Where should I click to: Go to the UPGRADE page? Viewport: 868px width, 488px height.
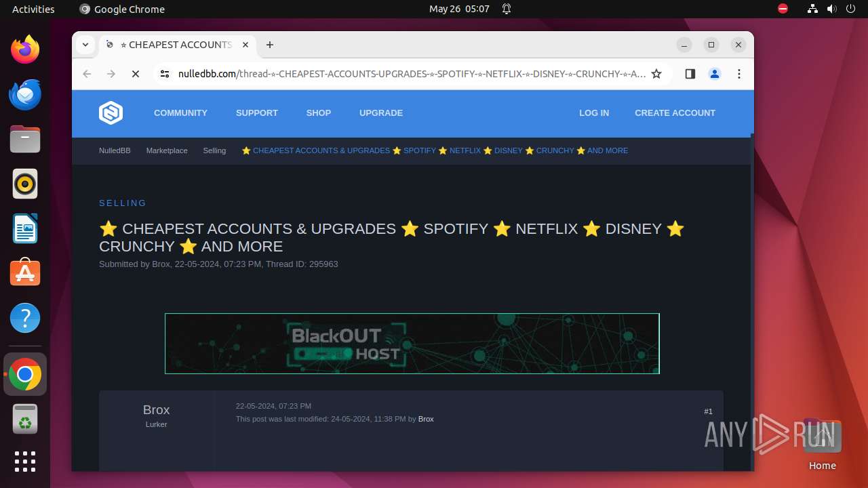[381, 113]
